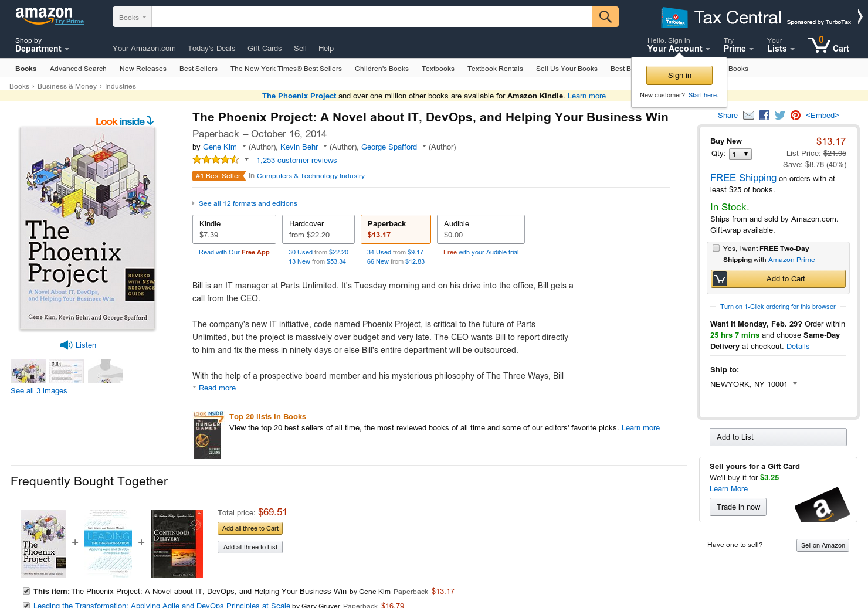Click the Phoenix Project large cover image
This screenshot has width=868, height=608.
click(87, 228)
